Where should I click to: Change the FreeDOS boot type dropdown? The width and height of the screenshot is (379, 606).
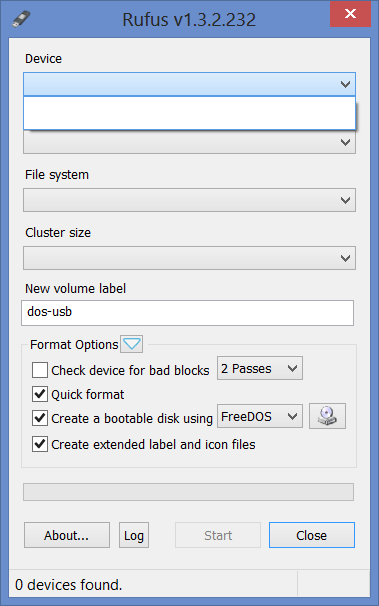(260, 416)
